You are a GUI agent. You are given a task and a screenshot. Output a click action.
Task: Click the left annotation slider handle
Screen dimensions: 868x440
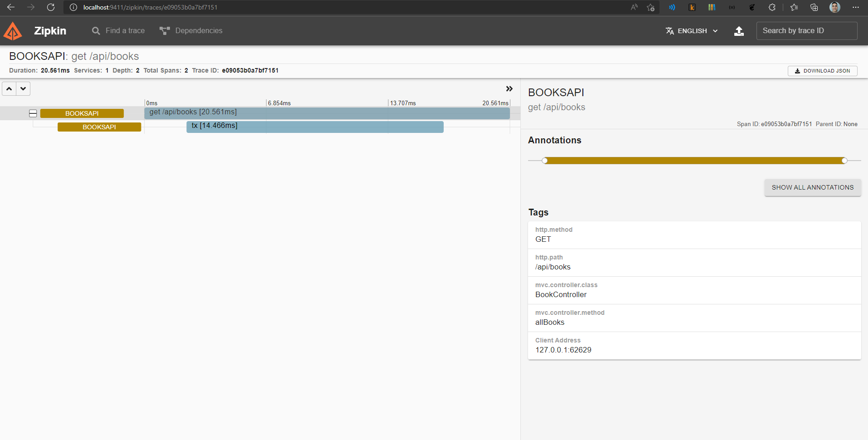tap(545, 161)
